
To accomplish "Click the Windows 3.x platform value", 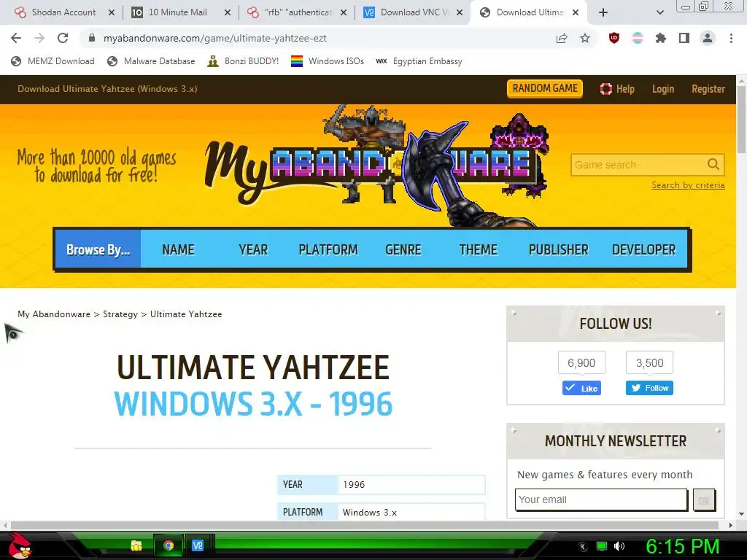I will (x=370, y=513).
